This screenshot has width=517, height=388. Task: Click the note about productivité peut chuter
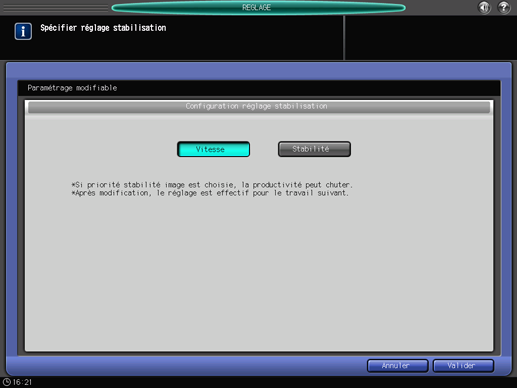[x=212, y=185]
